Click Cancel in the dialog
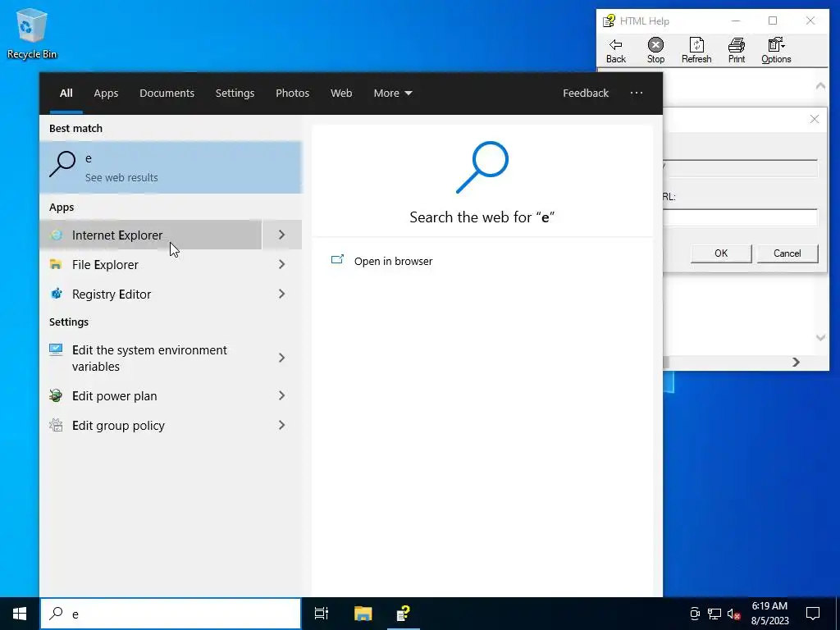 click(787, 253)
